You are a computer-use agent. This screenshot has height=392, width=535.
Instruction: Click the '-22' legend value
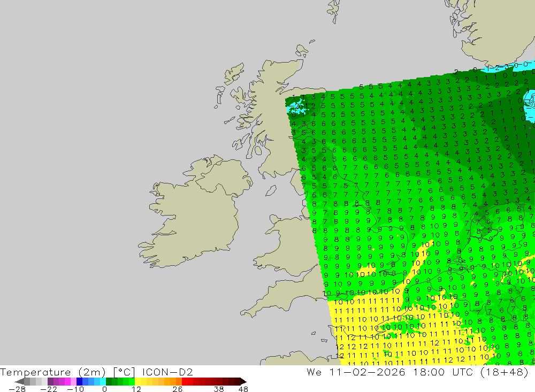click(x=49, y=389)
